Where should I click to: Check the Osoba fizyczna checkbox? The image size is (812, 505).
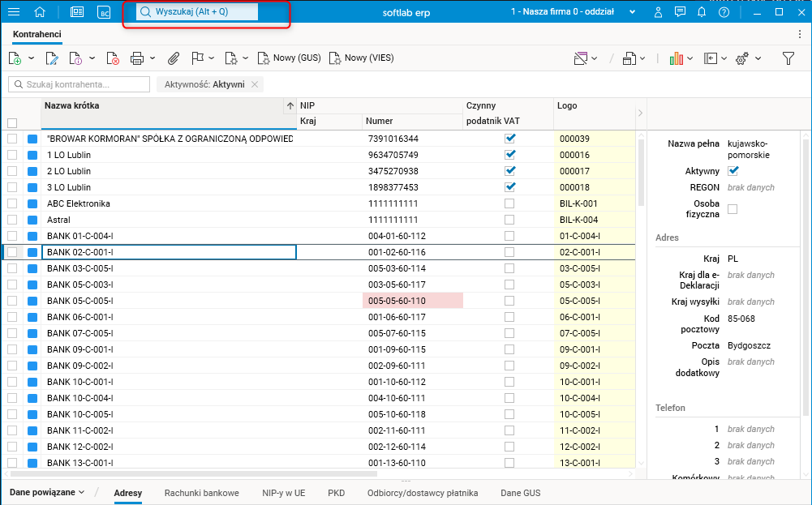733,209
